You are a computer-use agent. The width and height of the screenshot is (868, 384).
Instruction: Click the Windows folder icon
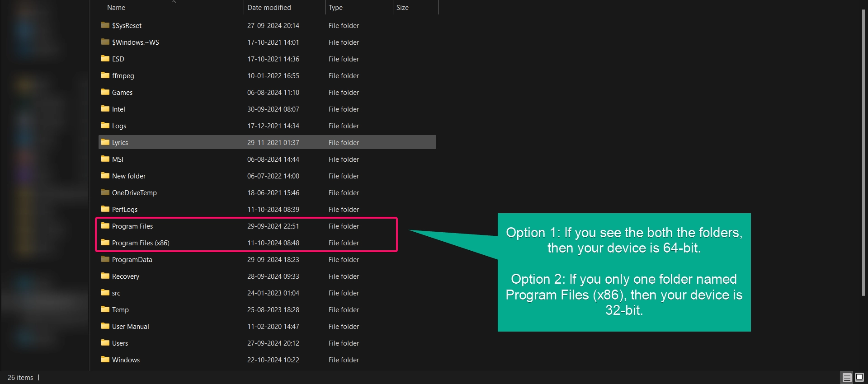(105, 359)
